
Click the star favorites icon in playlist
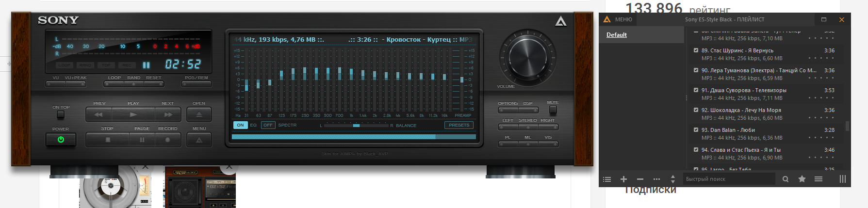click(802, 179)
